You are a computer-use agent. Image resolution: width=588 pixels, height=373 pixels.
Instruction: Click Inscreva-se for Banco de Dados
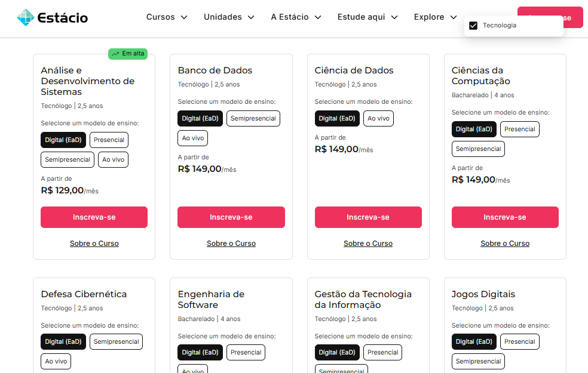(x=231, y=217)
